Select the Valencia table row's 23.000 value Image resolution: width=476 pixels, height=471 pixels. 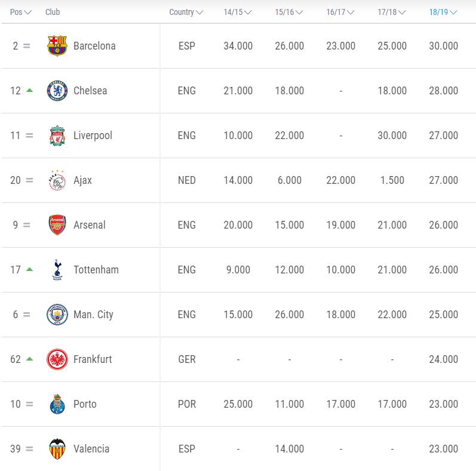(x=444, y=448)
